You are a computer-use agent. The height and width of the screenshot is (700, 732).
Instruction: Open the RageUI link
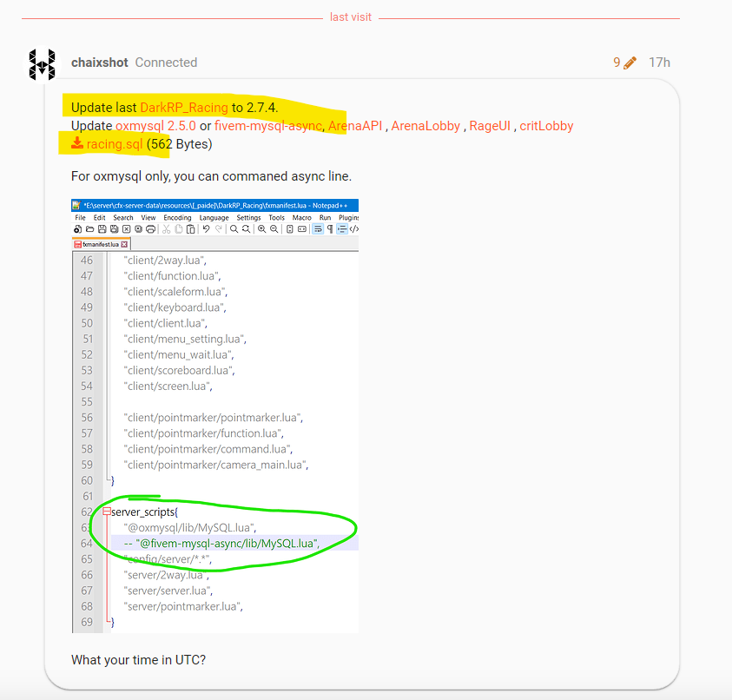coord(490,126)
